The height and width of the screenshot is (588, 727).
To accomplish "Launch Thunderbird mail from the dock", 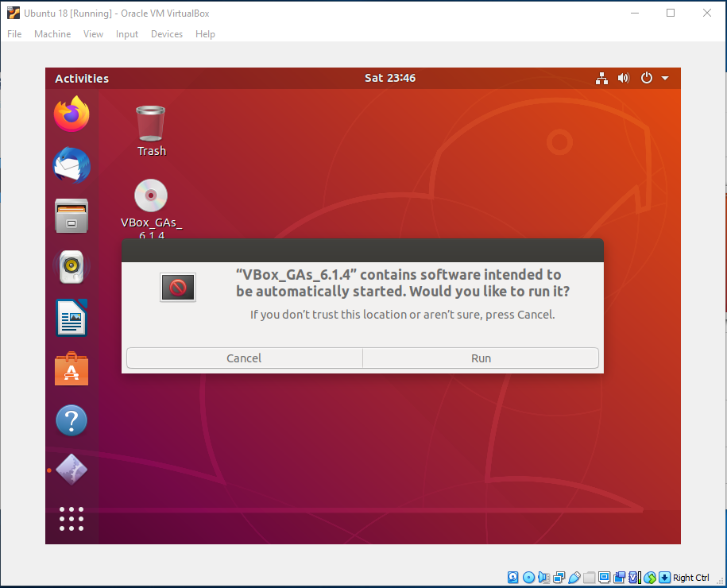I will coord(72,165).
